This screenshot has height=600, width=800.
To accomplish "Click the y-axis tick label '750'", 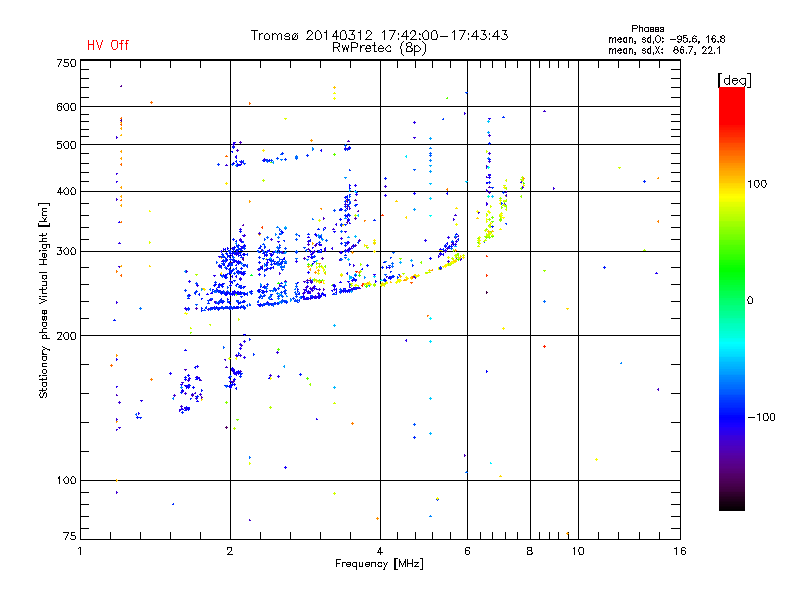I will pos(66,63).
